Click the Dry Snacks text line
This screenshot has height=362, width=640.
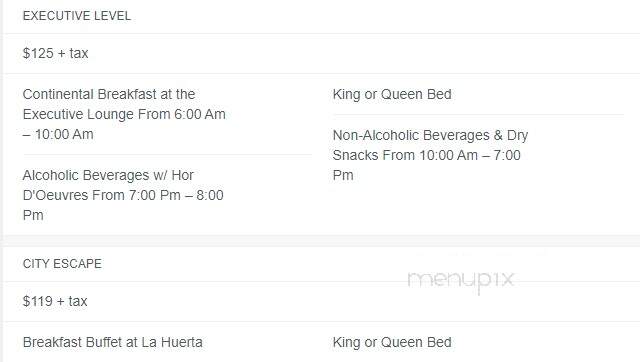pyautogui.click(x=427, y=155)
